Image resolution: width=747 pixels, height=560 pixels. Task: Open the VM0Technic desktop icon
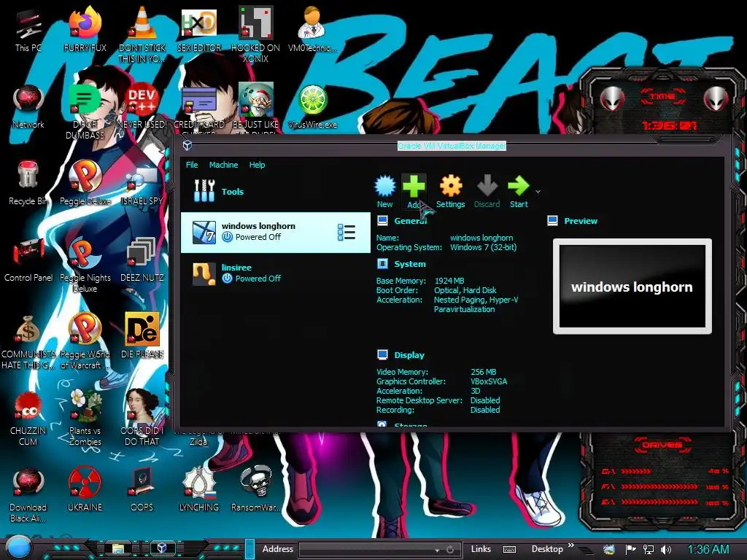[312, 23]
